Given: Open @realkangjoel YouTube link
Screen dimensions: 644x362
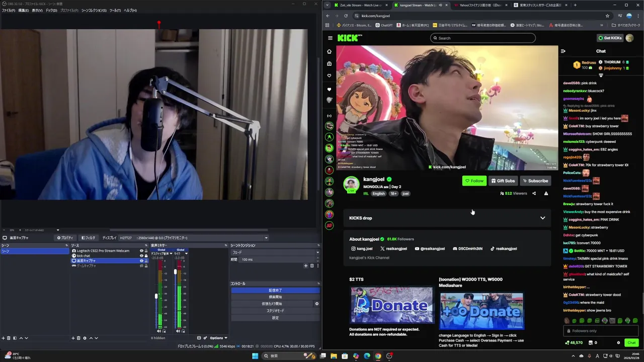Looking at the screenshot, I should point(430,248).
